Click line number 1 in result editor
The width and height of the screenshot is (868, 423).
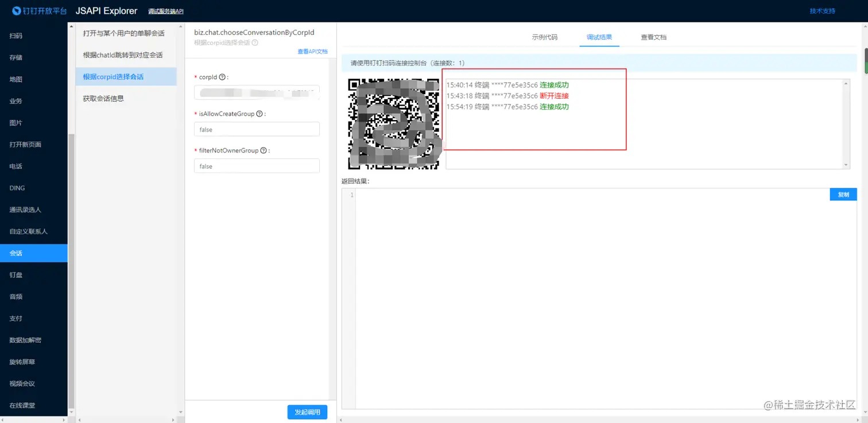[352, 195]
